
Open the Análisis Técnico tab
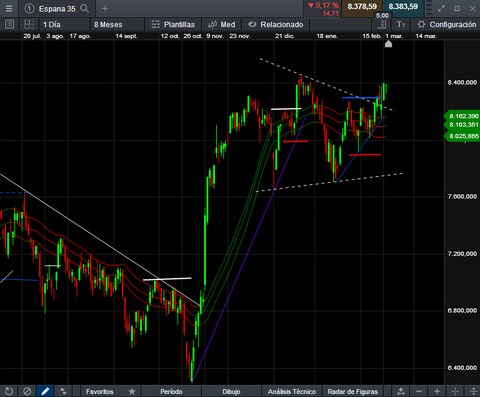pos(292,391)
